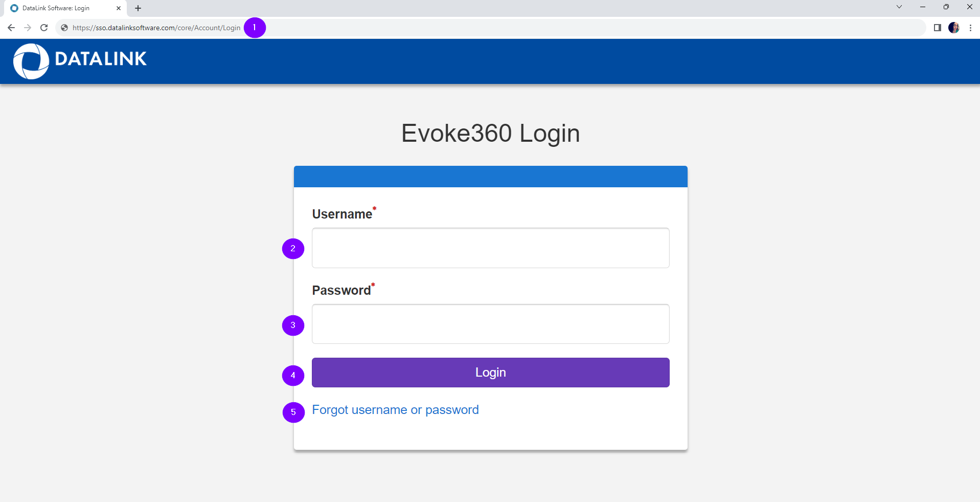Click the address bar URL
Viewport: 980px width, 502px height.
coord(156,28)
